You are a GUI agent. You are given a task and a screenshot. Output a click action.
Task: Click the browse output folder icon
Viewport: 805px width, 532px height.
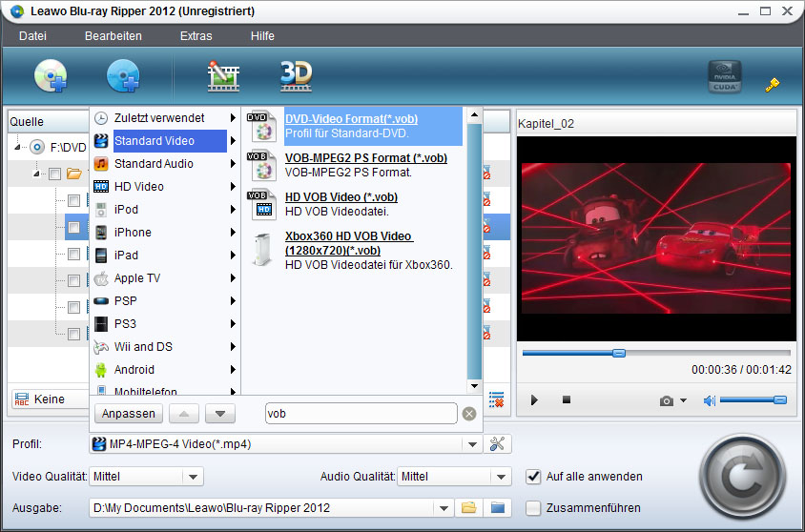[x=468, y=508]
